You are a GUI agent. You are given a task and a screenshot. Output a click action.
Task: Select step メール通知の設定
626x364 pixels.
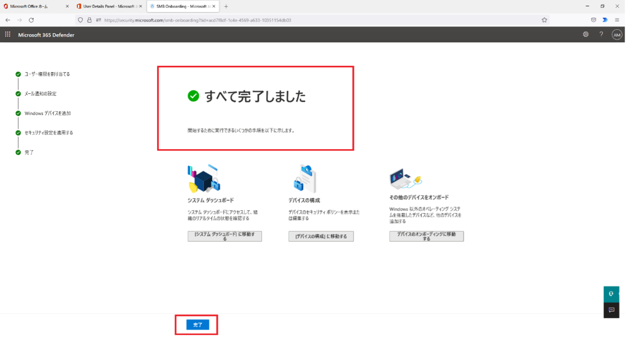[x=40, y=94]
